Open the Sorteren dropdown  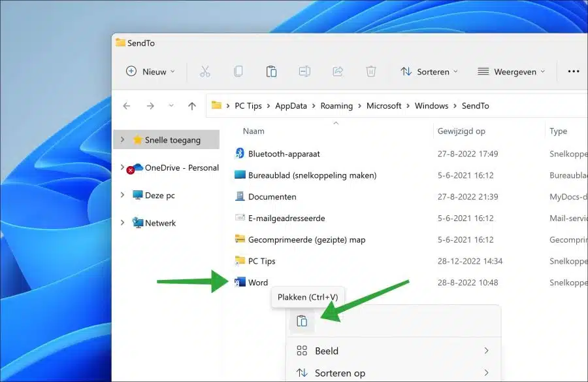[x=429, y=71]
